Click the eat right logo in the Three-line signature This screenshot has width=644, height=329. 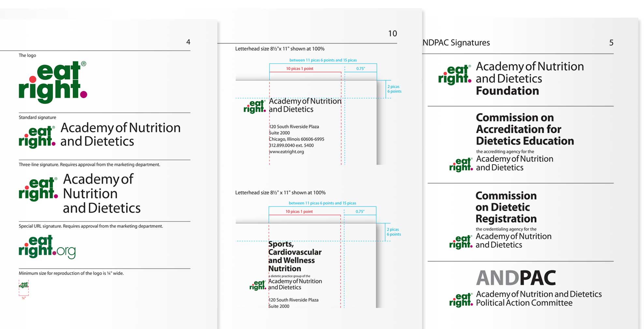tap(38, 189)
